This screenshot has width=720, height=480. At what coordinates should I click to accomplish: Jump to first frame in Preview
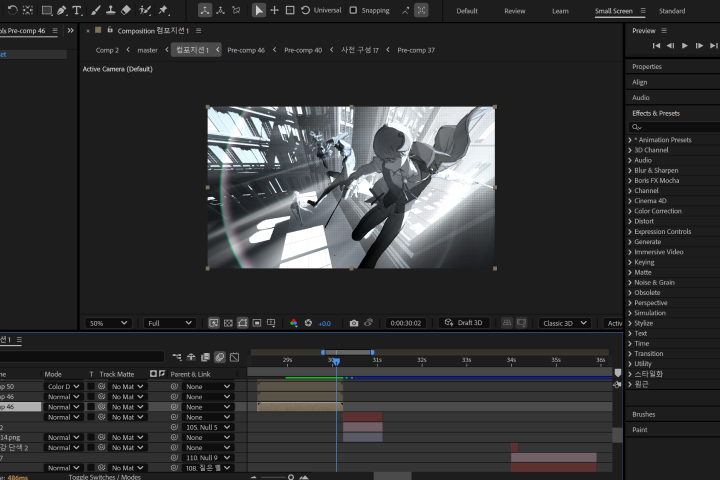(656, 45)
